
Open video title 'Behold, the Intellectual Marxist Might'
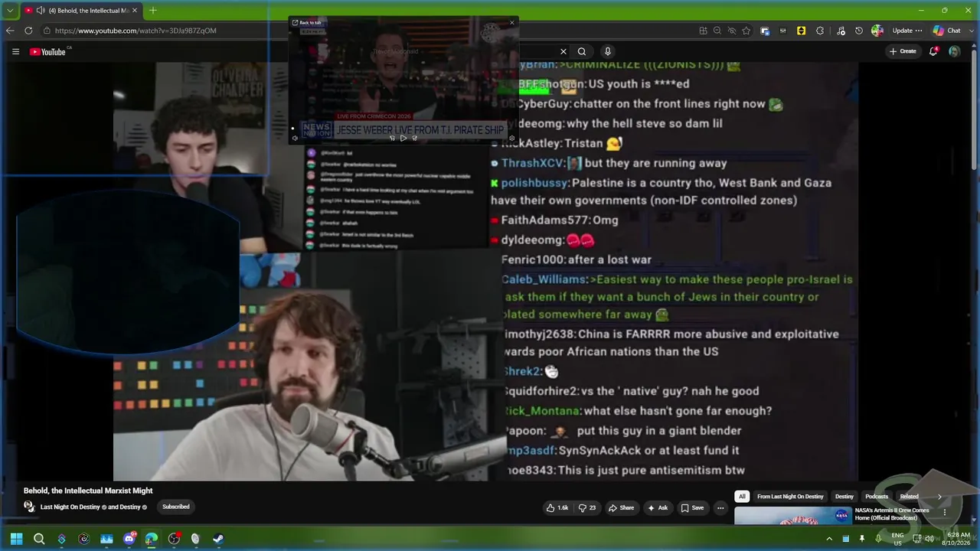point(88,491)
